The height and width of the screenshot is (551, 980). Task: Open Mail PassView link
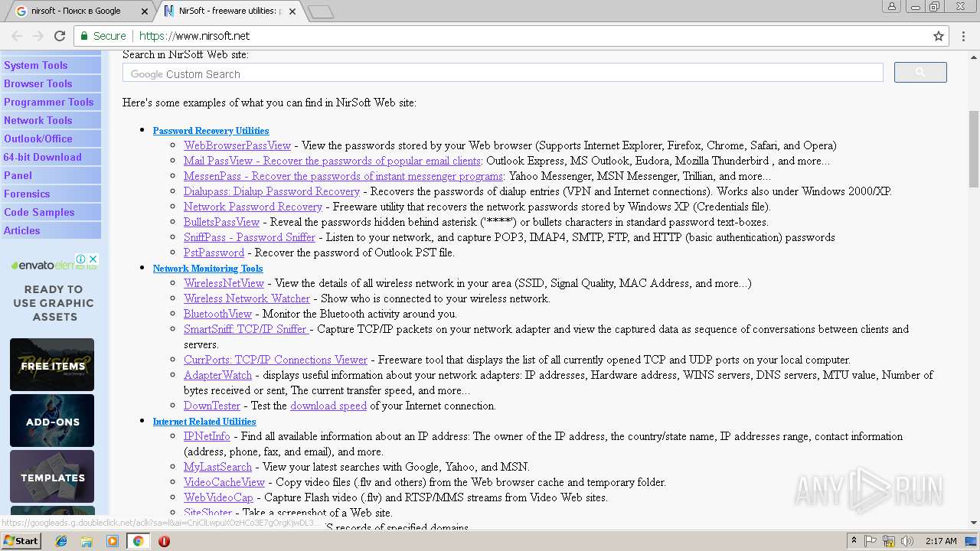click(x=332, y=161)
